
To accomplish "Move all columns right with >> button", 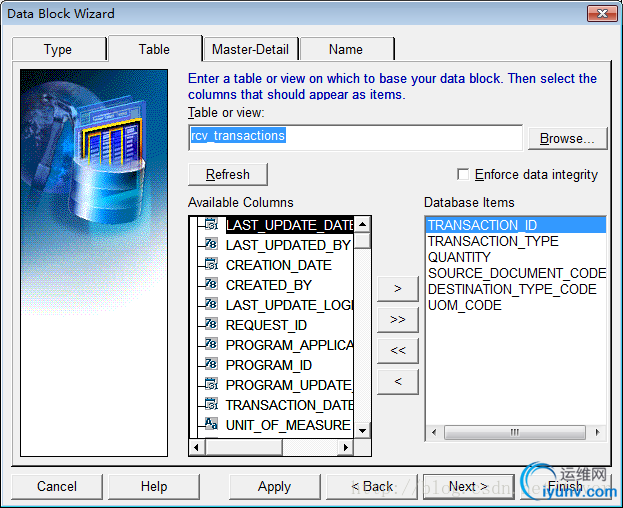I will 398,320.
